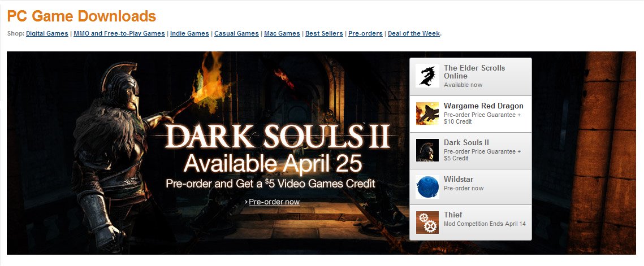The image size is (644, 266).
Task: Select The Elder Scrolls Online title text
Action: pos(474,72)
